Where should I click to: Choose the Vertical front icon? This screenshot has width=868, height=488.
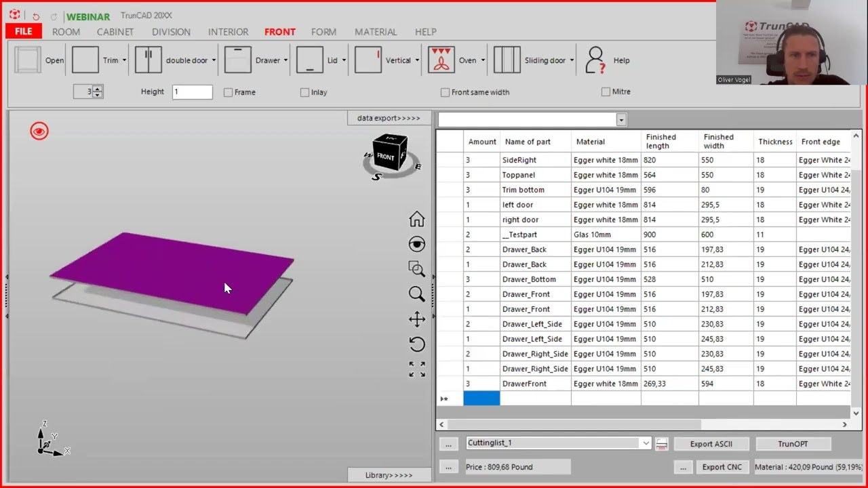(368, 60)
